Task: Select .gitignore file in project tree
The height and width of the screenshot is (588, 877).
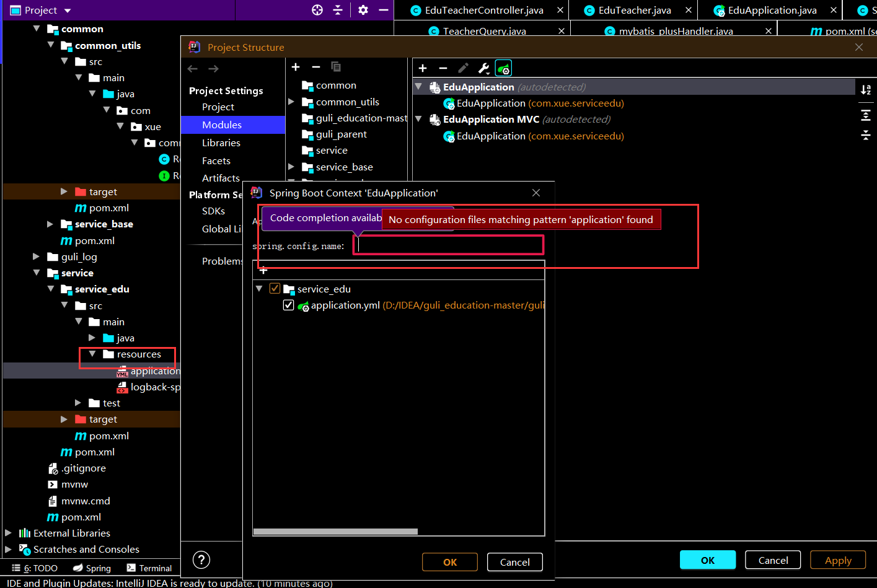Action: click(x=77, y=468)
